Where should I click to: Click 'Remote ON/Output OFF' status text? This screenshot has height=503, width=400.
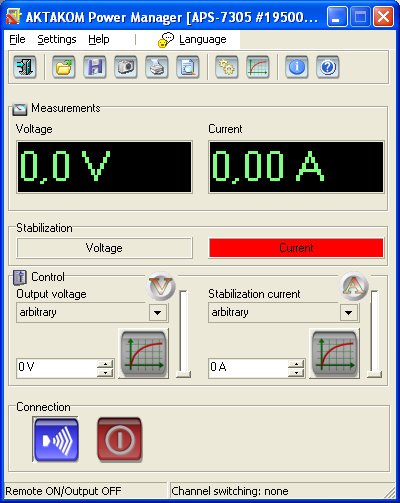click(63, 491)
